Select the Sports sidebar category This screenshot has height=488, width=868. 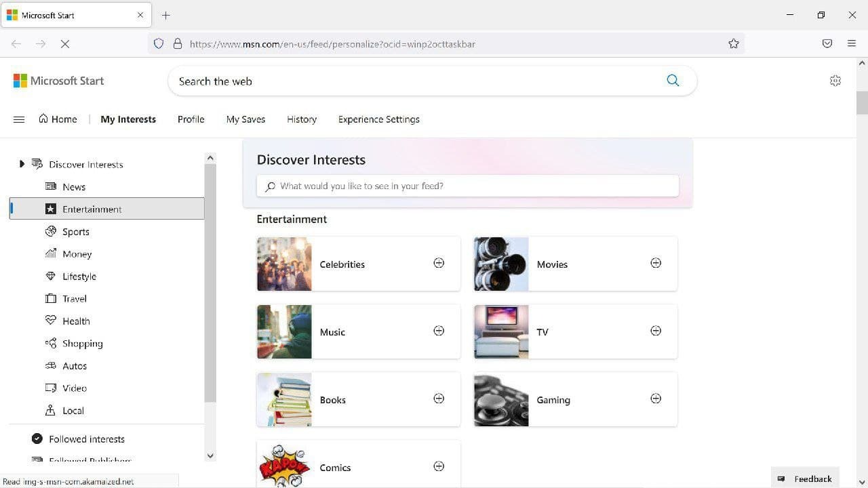[106, 231]
